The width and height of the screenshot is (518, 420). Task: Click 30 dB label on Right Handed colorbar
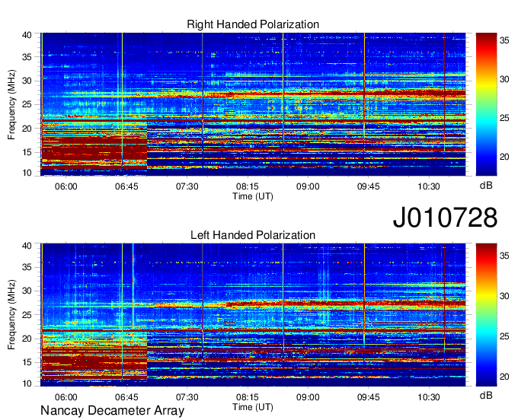[504, 79]
